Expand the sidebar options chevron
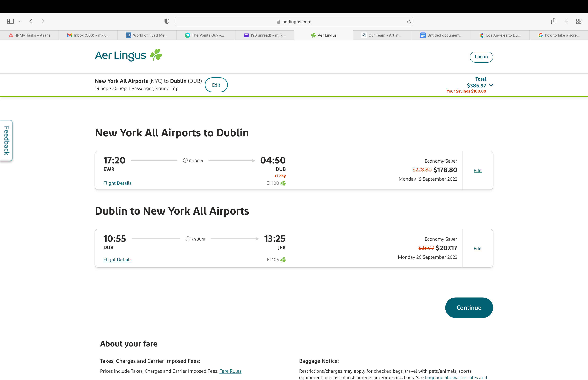Image resolution: width=588 pixels, height=380 pixels. pyautogui.click(x=20, y=21)
